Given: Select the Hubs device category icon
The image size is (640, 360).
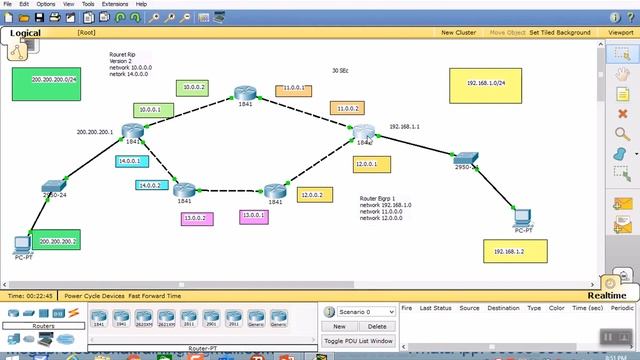Looking at the screenshot, I should (44, 313).
